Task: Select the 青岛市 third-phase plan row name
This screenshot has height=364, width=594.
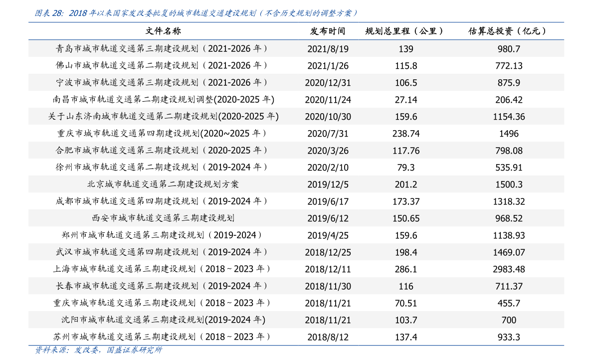Action: coord(163,49)
